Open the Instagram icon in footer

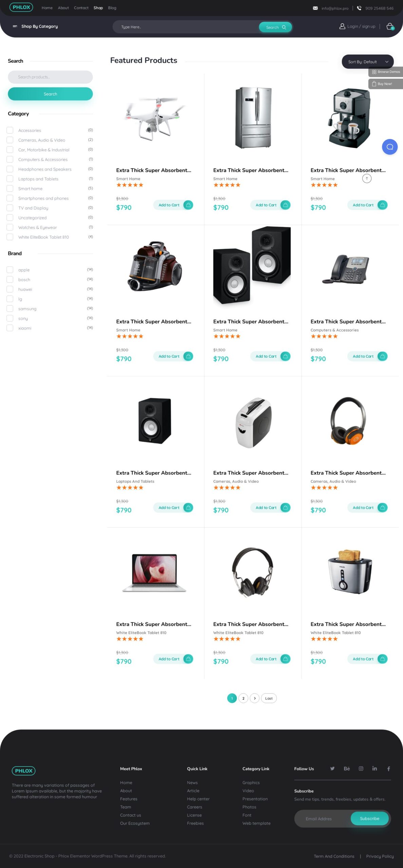click(x=361, y=768)
